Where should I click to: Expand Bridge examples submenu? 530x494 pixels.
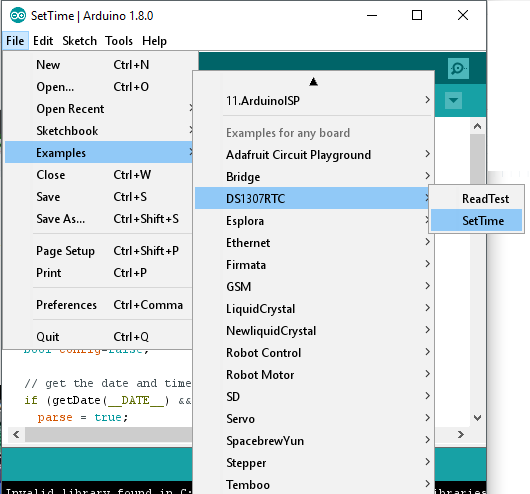[x=313, y=177]
